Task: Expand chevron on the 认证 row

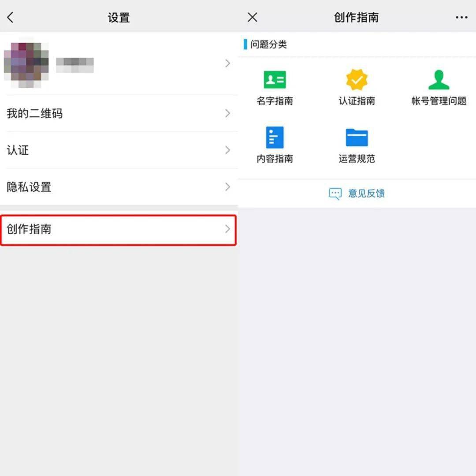Action: [227, 150]
